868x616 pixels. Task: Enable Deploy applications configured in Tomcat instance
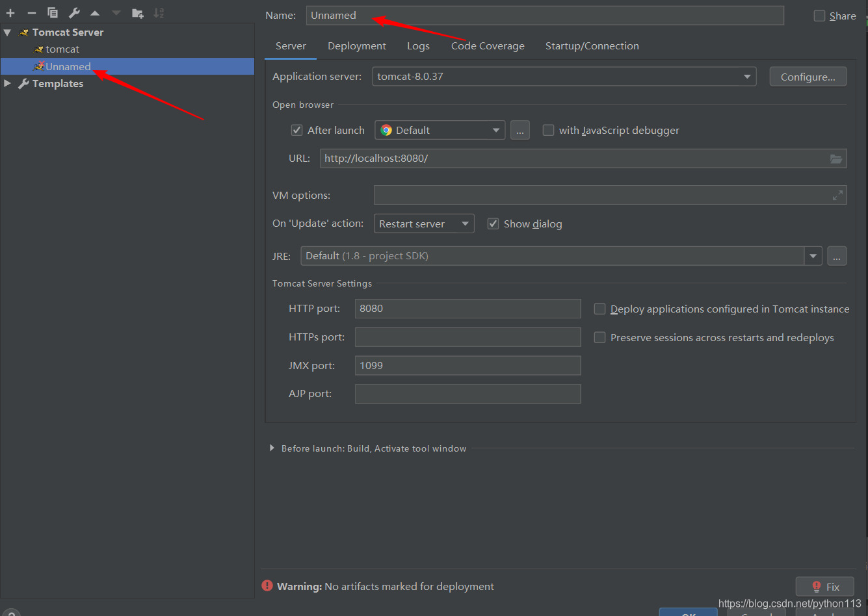tap(599, 309)
